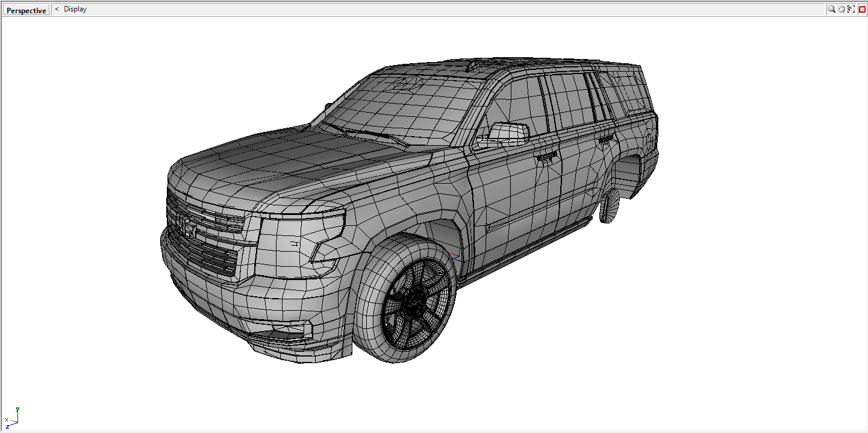Activate the hand Pan tool
The width and height of the screenshot is (868, 433).
pos(841,9)
